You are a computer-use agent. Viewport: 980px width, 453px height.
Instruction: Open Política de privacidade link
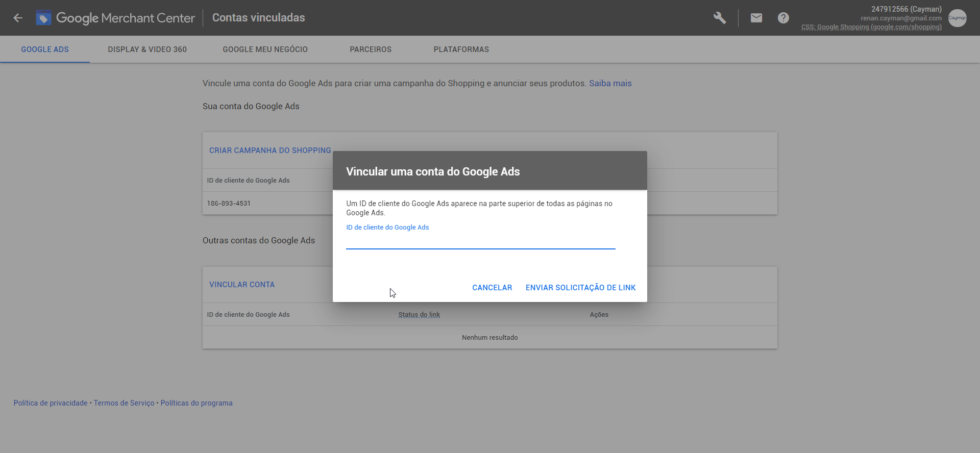[51, 403]
